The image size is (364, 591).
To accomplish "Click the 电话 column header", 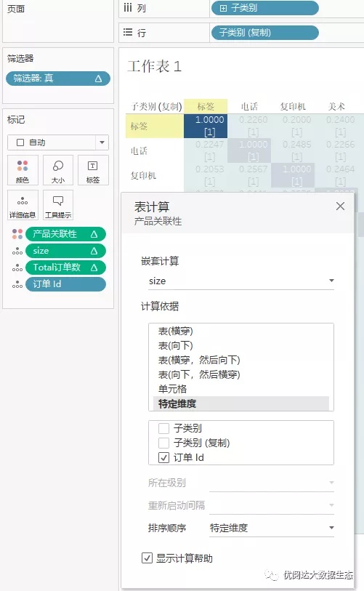I will [x=249, y=107].
